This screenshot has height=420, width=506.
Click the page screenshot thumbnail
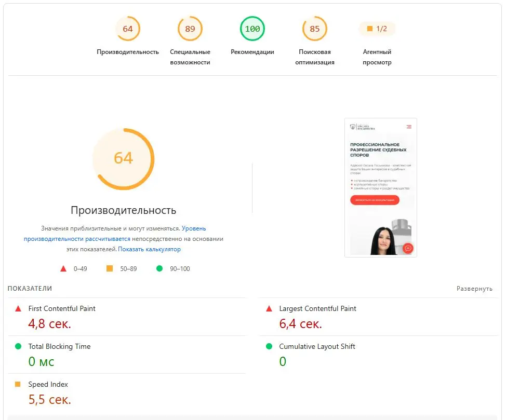381,188
